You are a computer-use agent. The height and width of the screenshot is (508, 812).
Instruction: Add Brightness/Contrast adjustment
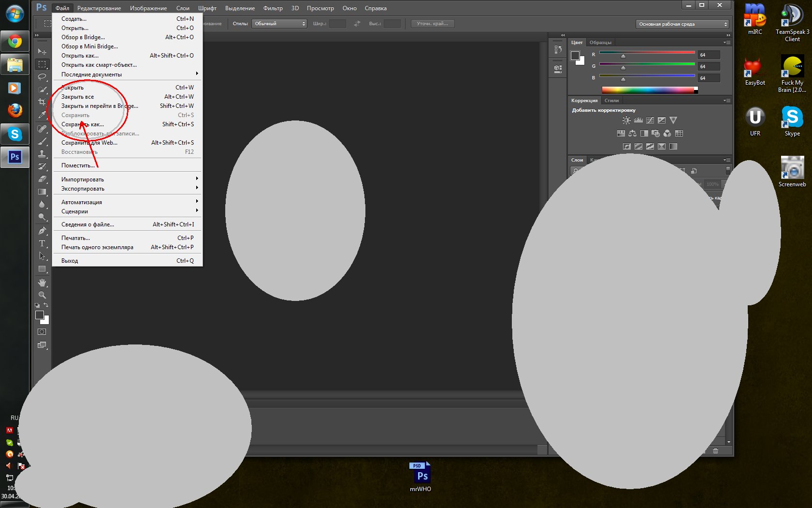pyautogui.click(x=626, y=120)
